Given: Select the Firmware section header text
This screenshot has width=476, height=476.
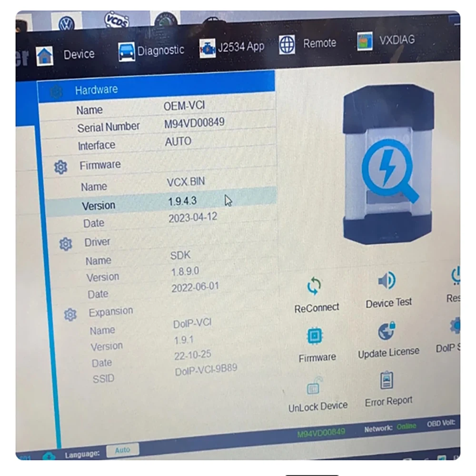Looking at the screenshot, I should point(100,165).
